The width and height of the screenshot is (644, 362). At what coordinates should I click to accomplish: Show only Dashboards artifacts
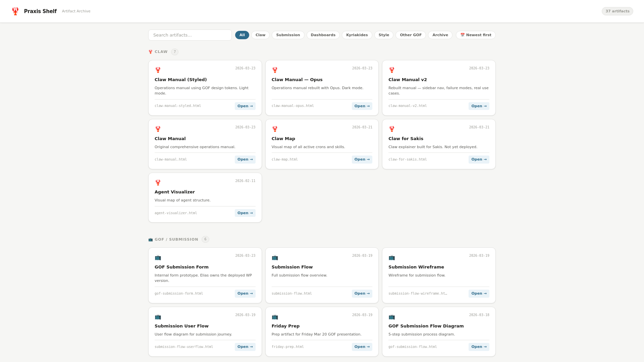pyautogui.click(x=323, y=35)
